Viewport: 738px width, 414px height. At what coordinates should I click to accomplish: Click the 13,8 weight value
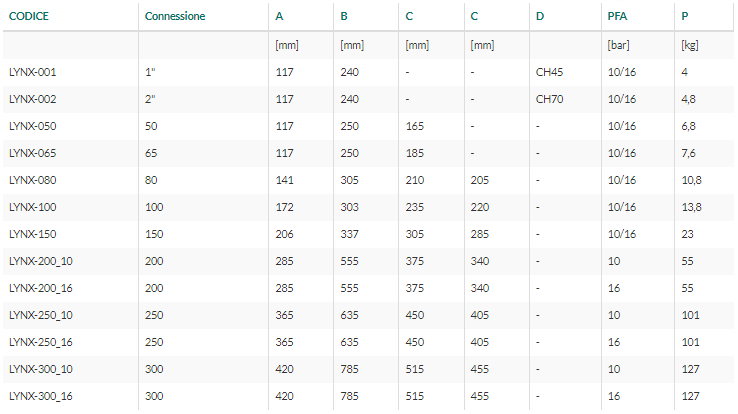[691, 207]
